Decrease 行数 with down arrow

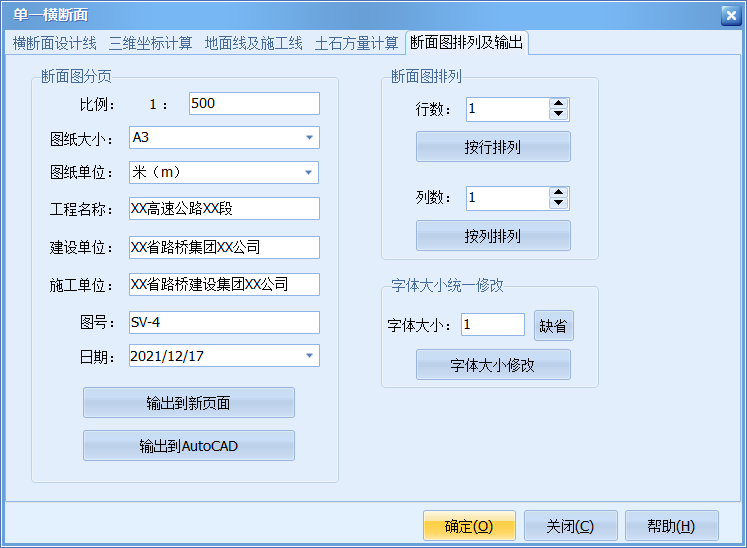pyautogui.click(x=558, y=114)
